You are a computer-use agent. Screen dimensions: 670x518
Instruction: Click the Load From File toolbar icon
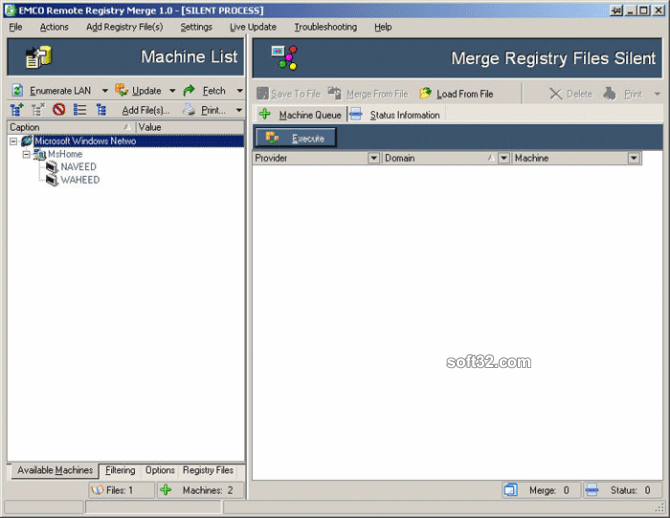click(x=426, y=94)
